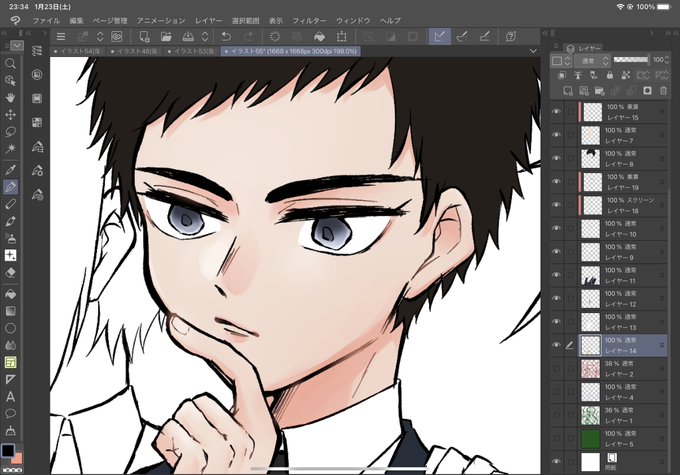This screenshot has height=475, width=680.
Task: Adjust the layer opacity slider
Action: [x=631, y=60]
